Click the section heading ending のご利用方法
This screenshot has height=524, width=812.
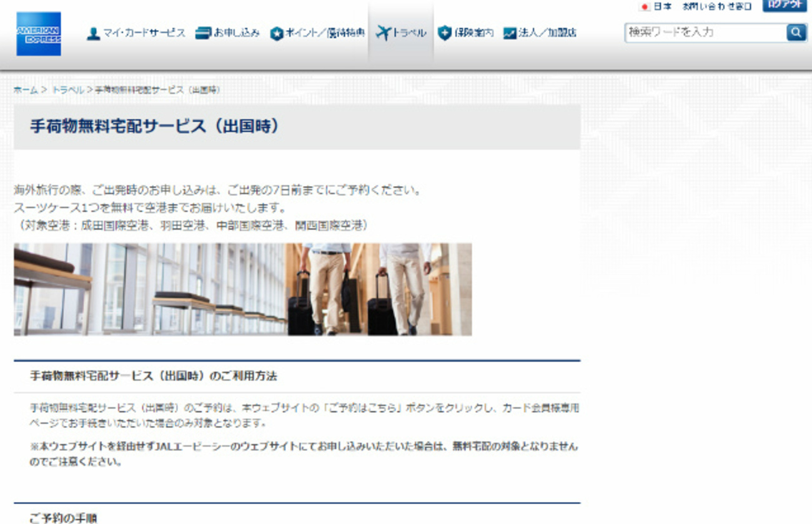coord(154,377)
